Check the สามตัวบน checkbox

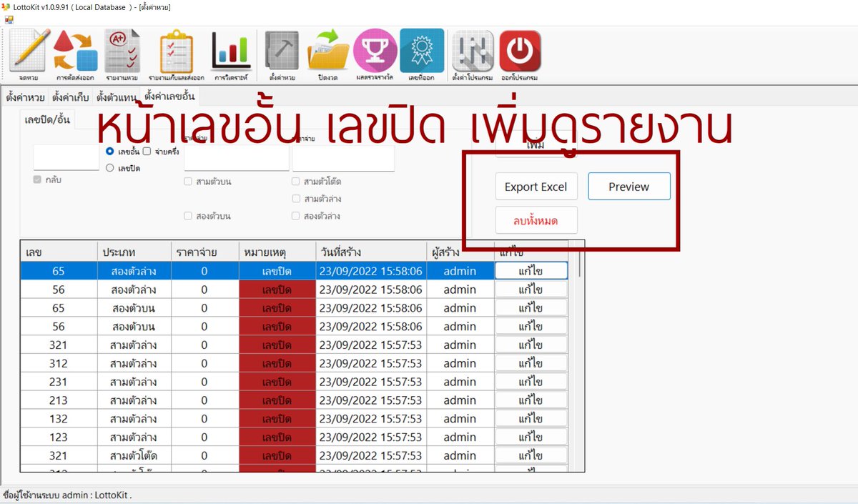tap(188, 182)
